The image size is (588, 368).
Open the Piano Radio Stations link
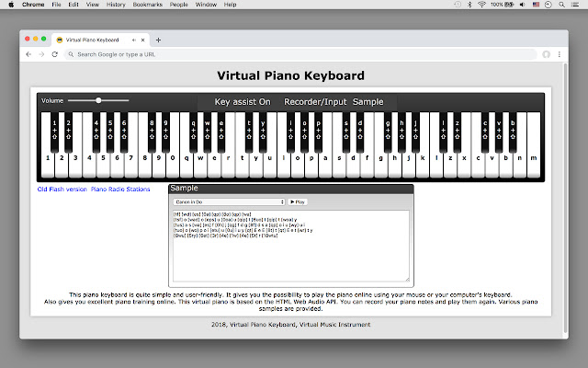pyautogui.click(x=119, y=189)
